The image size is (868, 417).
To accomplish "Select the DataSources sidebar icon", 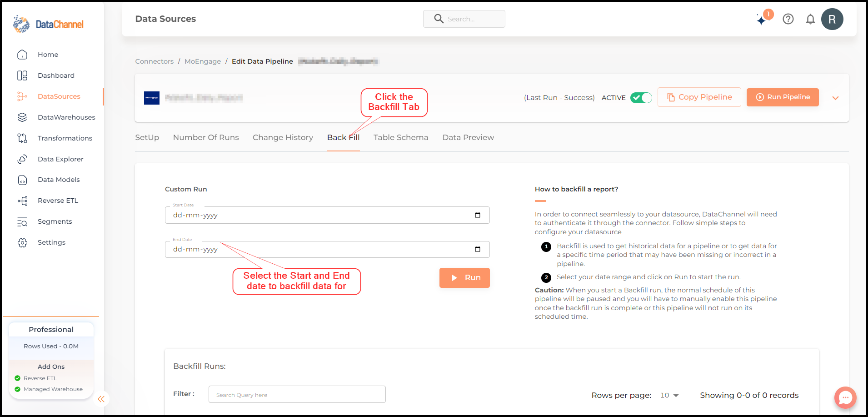I will (x=22, y=96).
